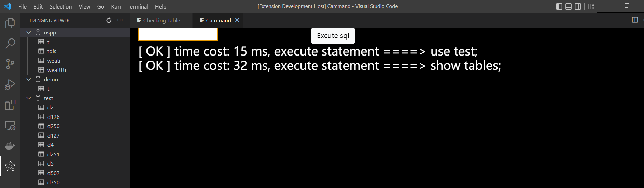This screenshot has height=188, width=644.
Task: Open the Explorer view in activity bar
Action: point(10,23)
